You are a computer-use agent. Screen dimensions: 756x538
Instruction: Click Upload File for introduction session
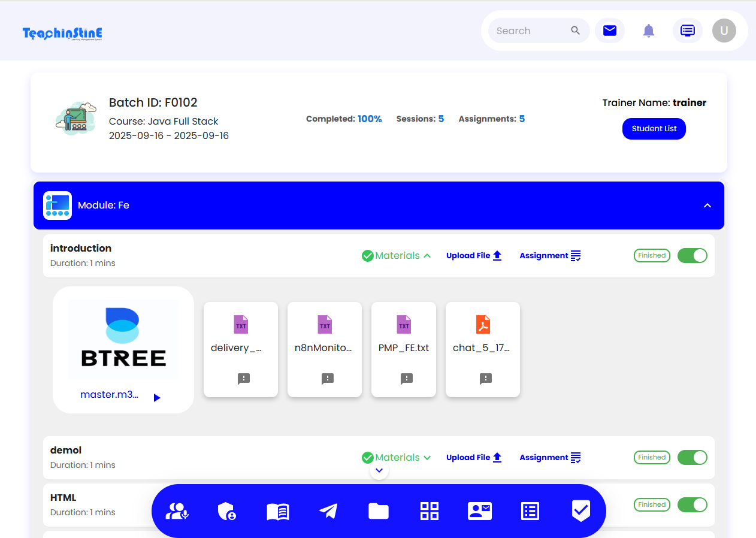coord(474,256)
